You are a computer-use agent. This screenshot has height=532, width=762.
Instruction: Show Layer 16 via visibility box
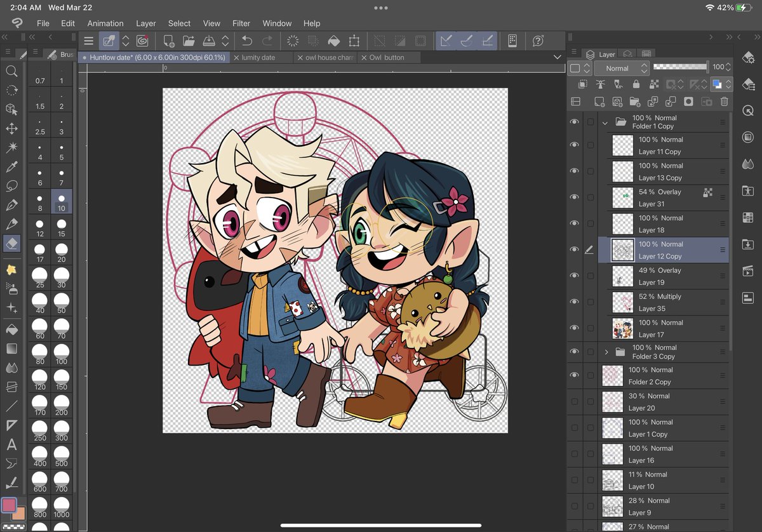coord(575,453)
